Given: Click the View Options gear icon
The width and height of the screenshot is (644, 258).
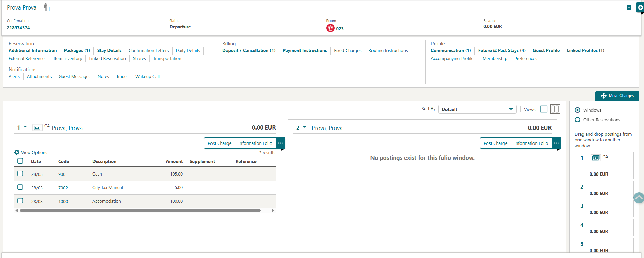Looking at the screenshot, I should point(17,152).
